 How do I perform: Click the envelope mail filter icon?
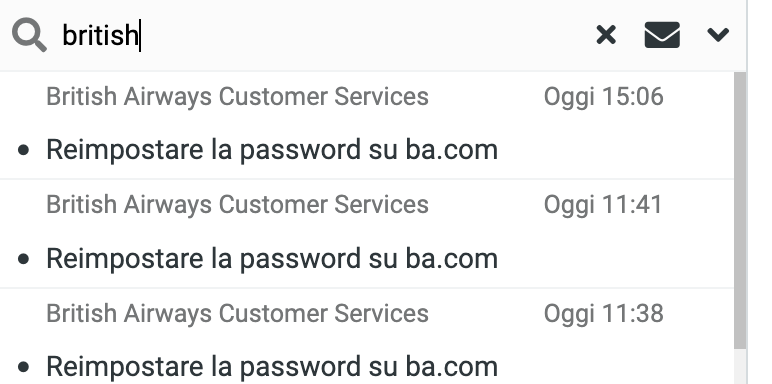pyautogui.click(x=662, y=35)
